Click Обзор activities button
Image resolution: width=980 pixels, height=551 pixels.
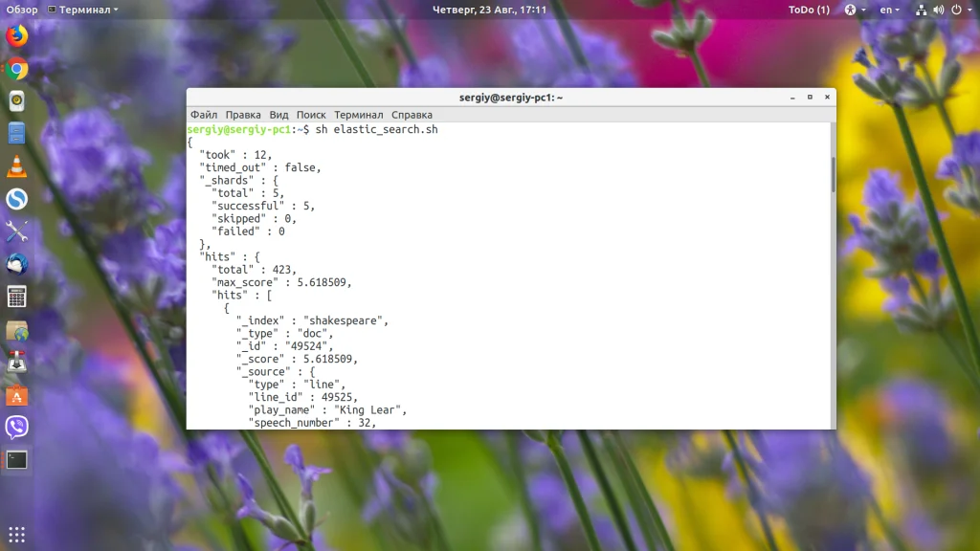(x=22, y=10)
